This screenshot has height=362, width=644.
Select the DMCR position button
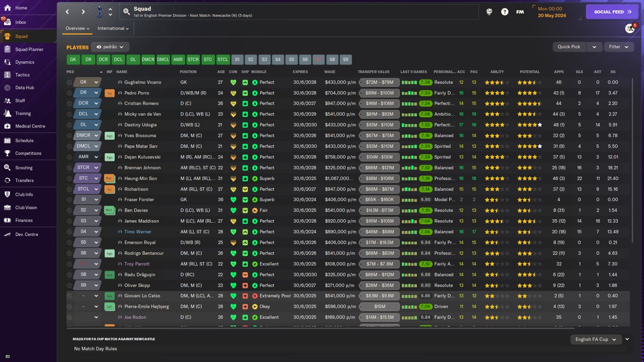(x=148, y=59)
